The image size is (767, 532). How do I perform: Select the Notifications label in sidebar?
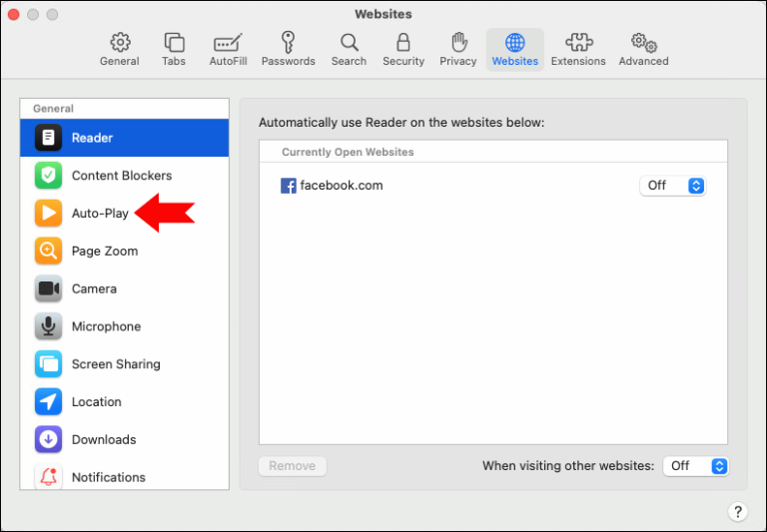tap(109, 477)
